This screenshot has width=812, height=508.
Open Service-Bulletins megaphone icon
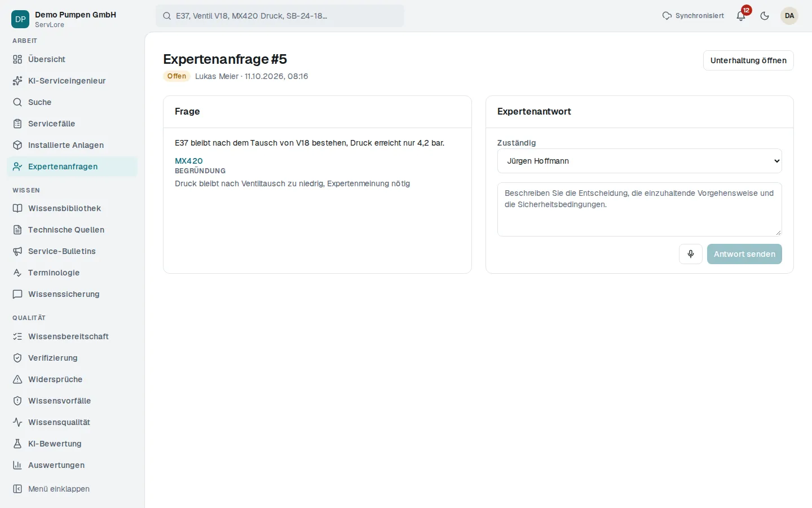[17, 251]
